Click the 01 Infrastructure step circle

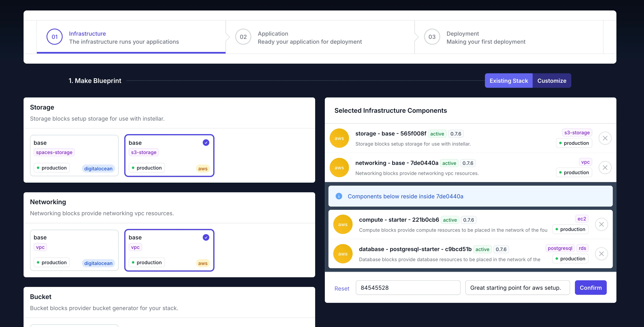(x=55, y=37)
